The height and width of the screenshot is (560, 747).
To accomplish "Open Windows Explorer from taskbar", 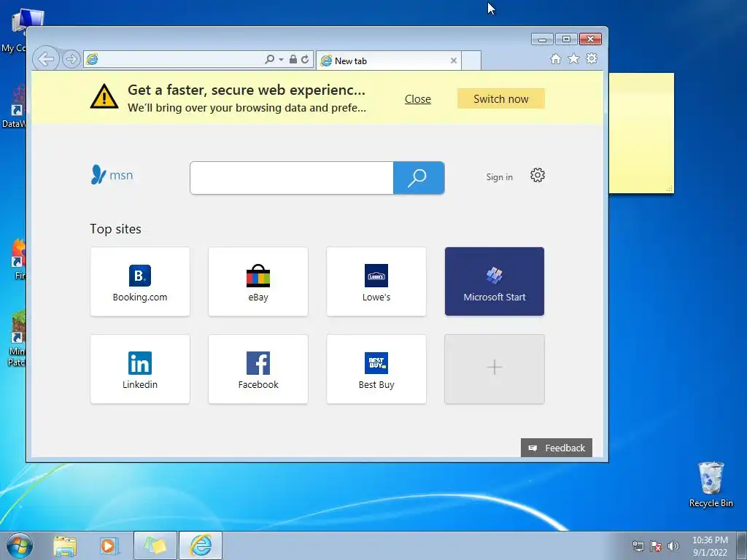I will point(65,546).
